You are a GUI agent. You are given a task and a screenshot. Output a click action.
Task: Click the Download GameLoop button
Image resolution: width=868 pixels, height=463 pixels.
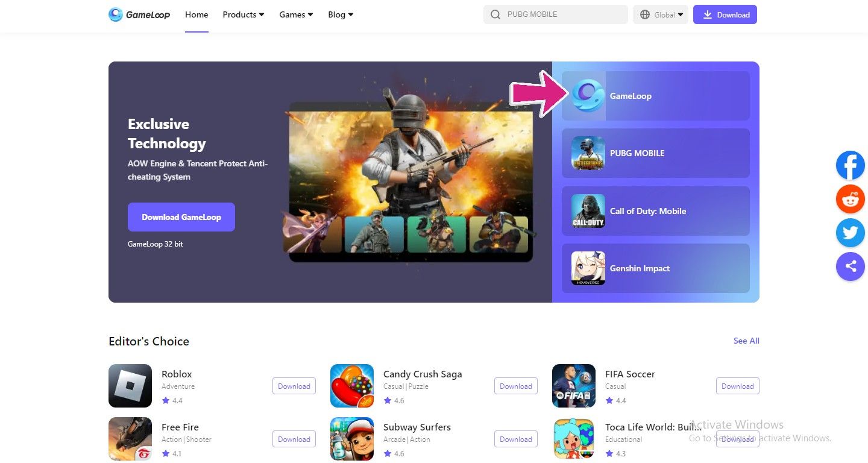(181, 217)
